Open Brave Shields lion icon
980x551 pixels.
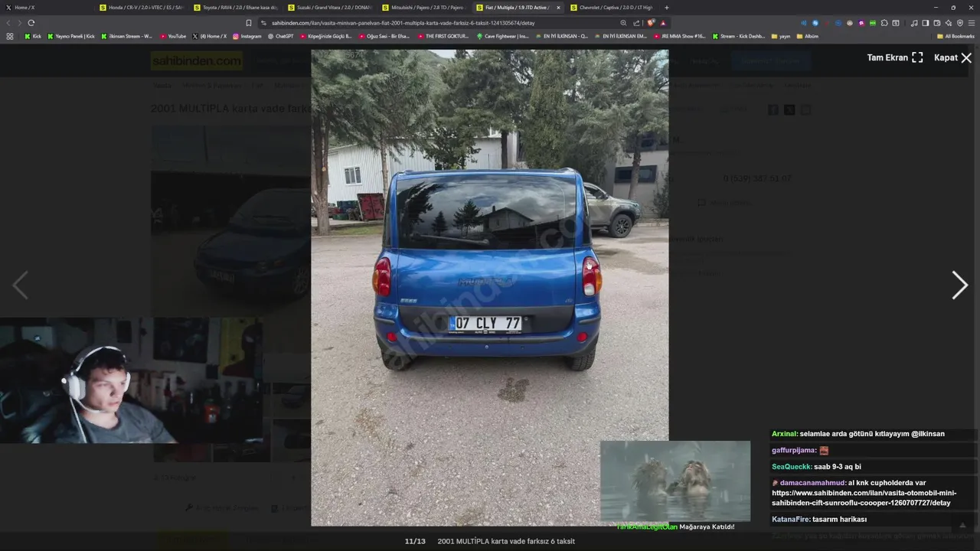click(x=651, y=23)
